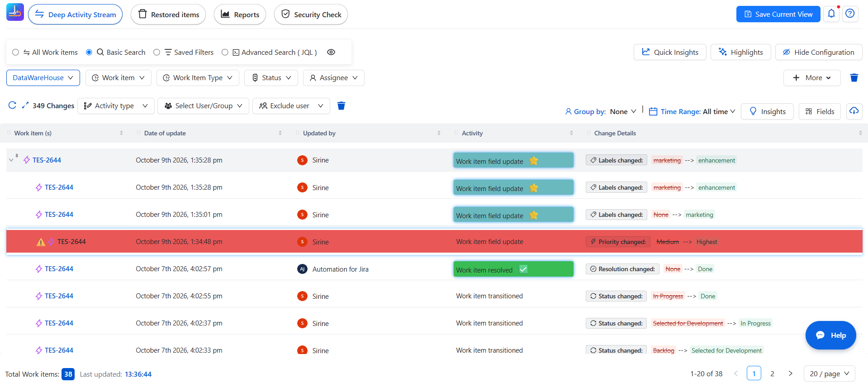Expand the Work Item Type dropdown
The width and height of the screenshot is (868, 383).
pos(198,78)
